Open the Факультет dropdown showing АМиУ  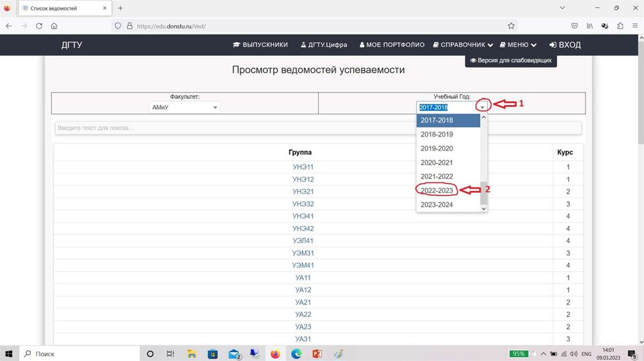coord(185,108)
